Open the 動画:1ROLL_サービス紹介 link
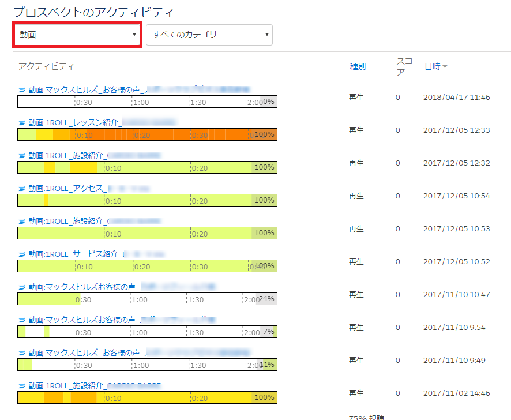Image resolution: width=511 pixels, height=420 pixels. pyautogui.click(x=75, y=254)
